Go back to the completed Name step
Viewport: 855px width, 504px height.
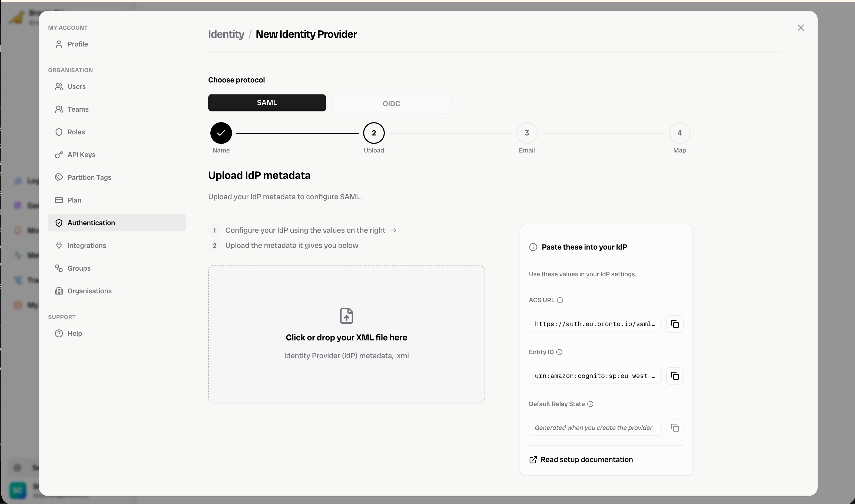coord(221,133)
